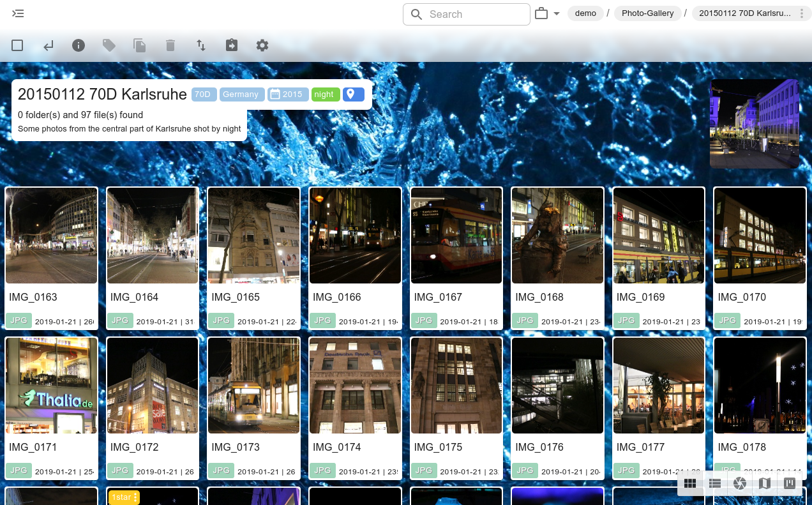Toggle the select-all files checkbox

(17, 45)
